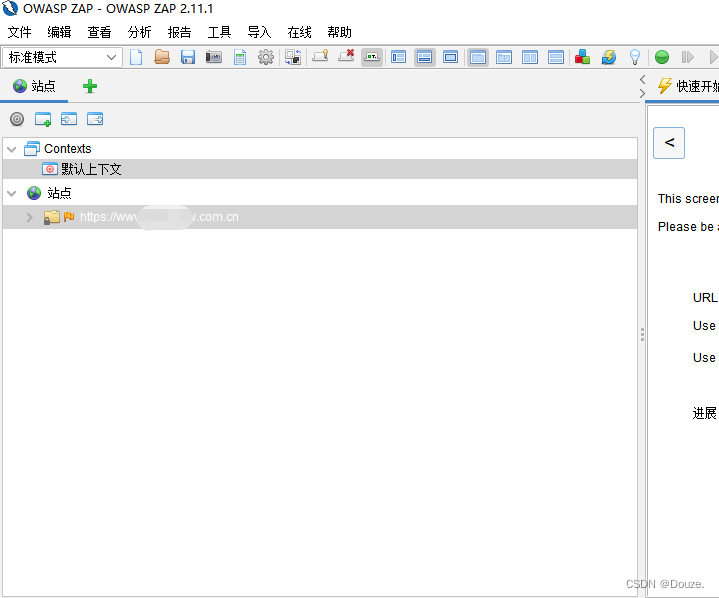
Task: Click the step to next request icon
Action: [688, 57]
